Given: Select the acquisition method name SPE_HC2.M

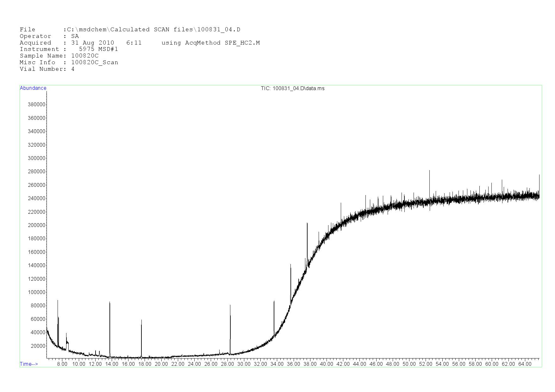Looking at the screenshot, I should click(x=242, y=43).
